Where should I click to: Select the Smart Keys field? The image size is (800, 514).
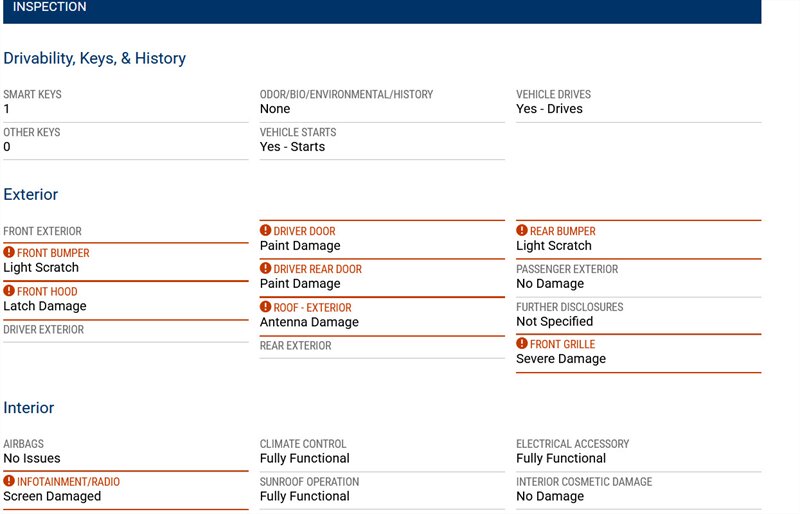[x=32, y=95]
